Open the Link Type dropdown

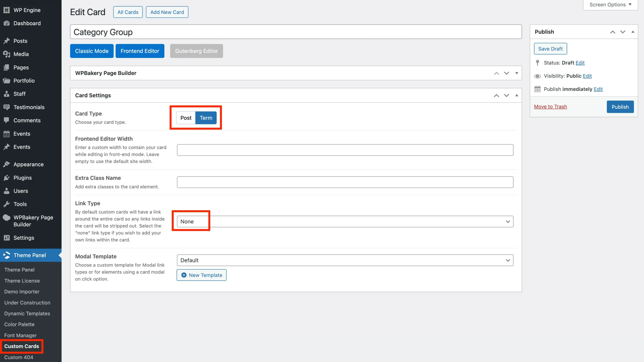(x=345, y=222)
